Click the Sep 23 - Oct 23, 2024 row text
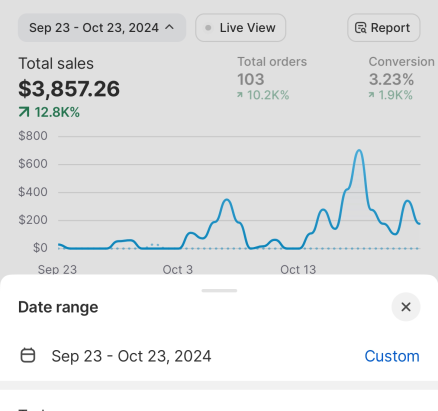This screenshot has width=438, height=411. point(131,356)
